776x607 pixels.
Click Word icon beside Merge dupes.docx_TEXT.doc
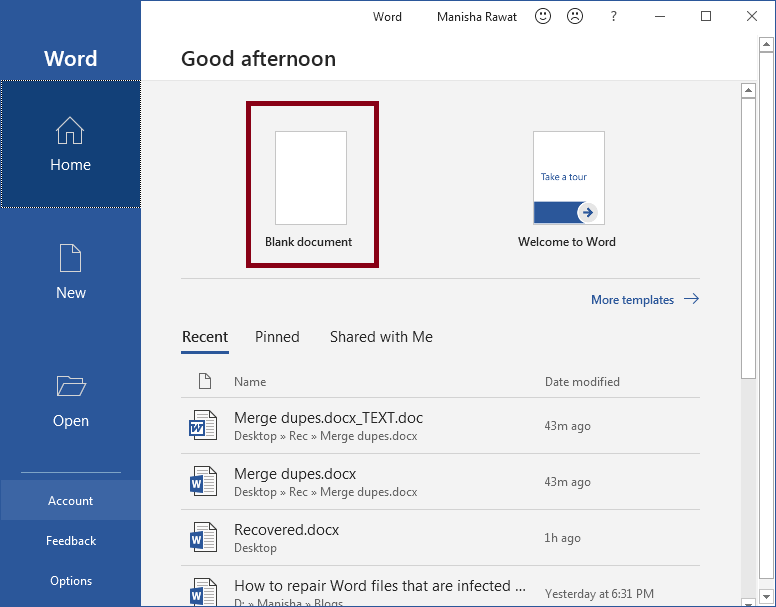click(203, 425)
